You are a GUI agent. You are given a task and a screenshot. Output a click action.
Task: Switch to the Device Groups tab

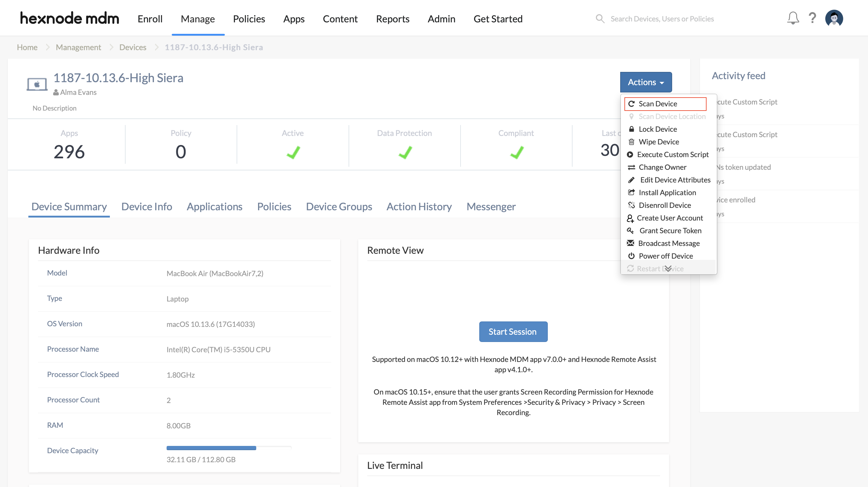coord(339,206)
